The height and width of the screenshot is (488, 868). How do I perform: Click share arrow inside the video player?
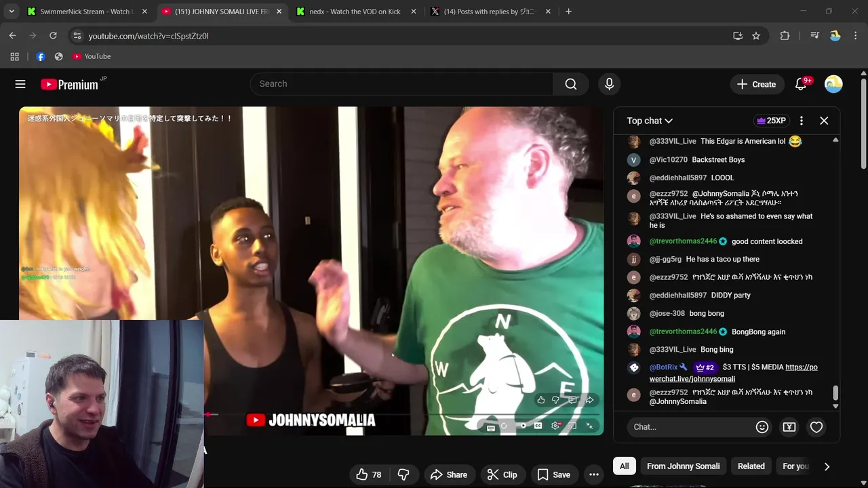(x=589, y=400)
